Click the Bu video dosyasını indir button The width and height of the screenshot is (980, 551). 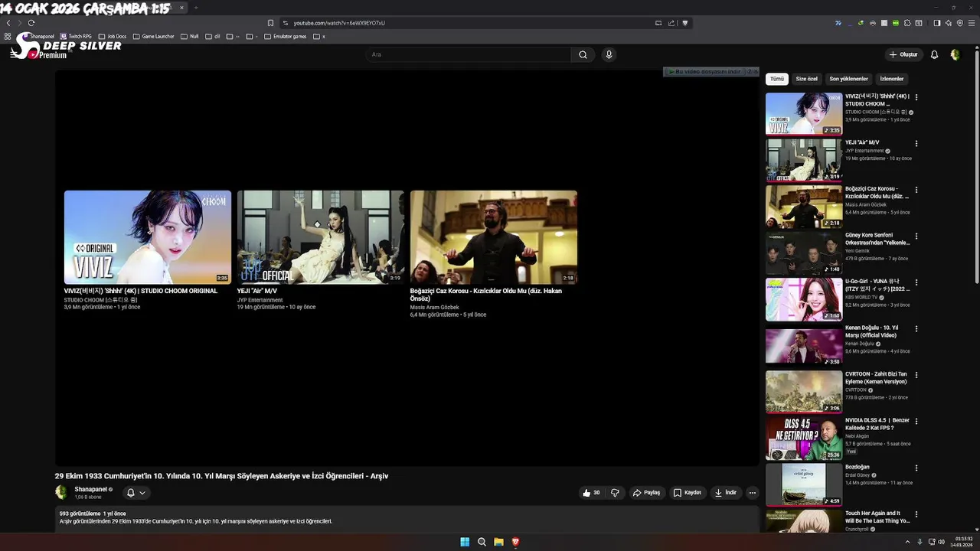pyautogui.click(x=704, y=71)
